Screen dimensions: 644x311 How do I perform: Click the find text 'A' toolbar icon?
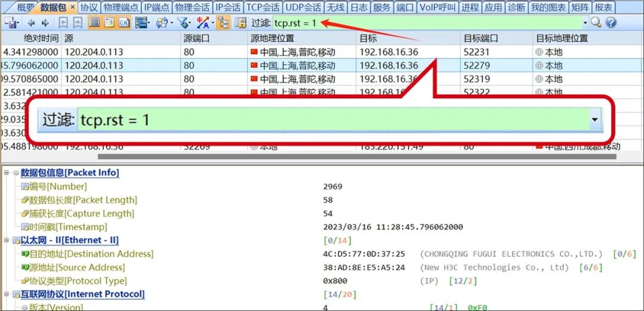click(x=202, y=23)
